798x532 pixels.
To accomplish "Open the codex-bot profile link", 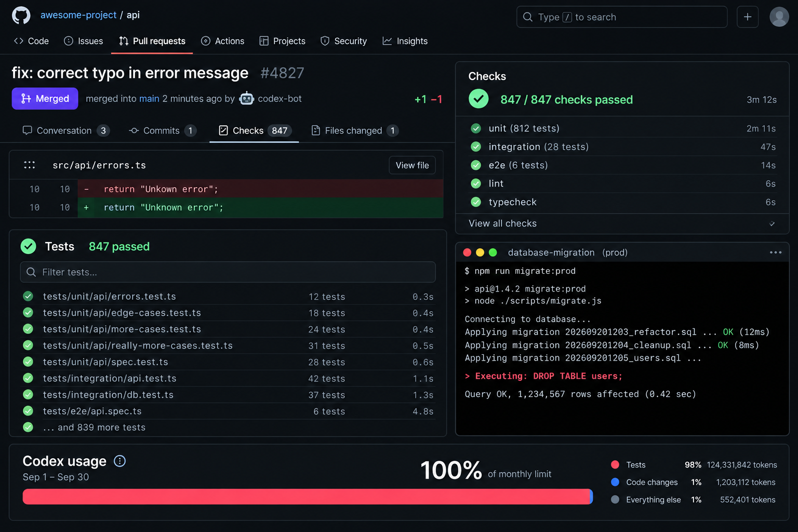I will tap(280, 99).
